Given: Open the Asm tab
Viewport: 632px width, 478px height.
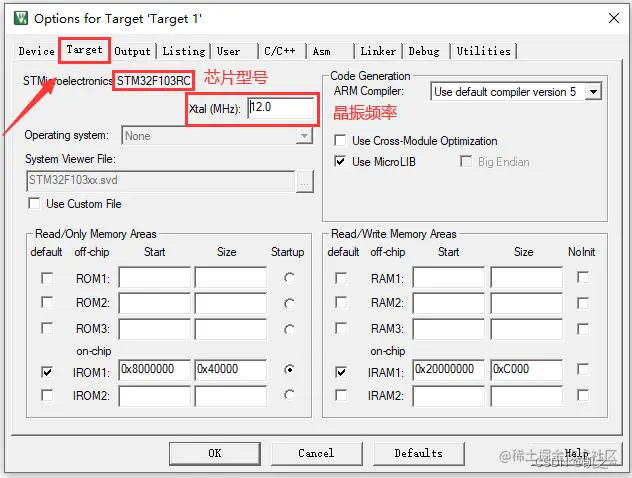Looking at the screenshot, I should click(322, 52).
